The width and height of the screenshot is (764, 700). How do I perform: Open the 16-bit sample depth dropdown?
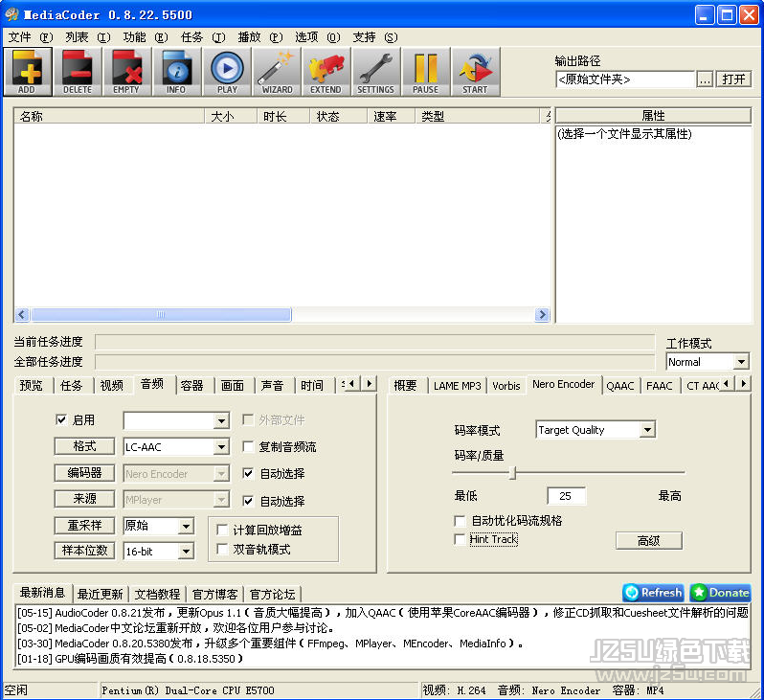coord(186,552)
